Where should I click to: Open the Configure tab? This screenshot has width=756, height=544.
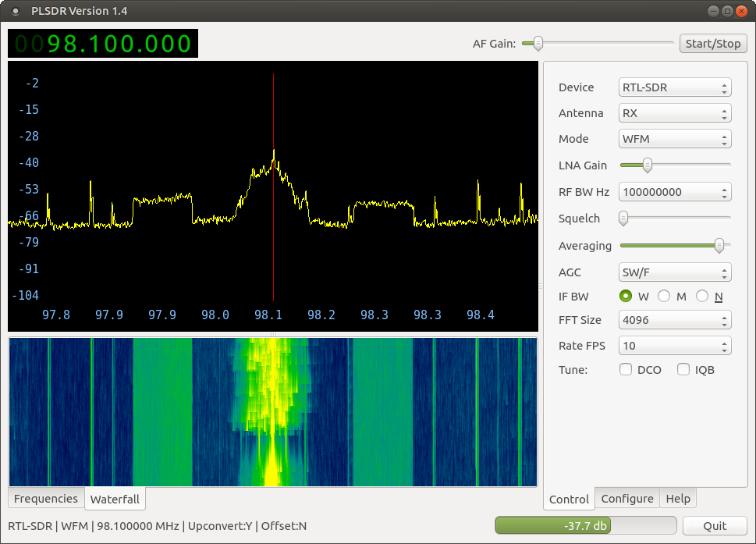(626, 499)
